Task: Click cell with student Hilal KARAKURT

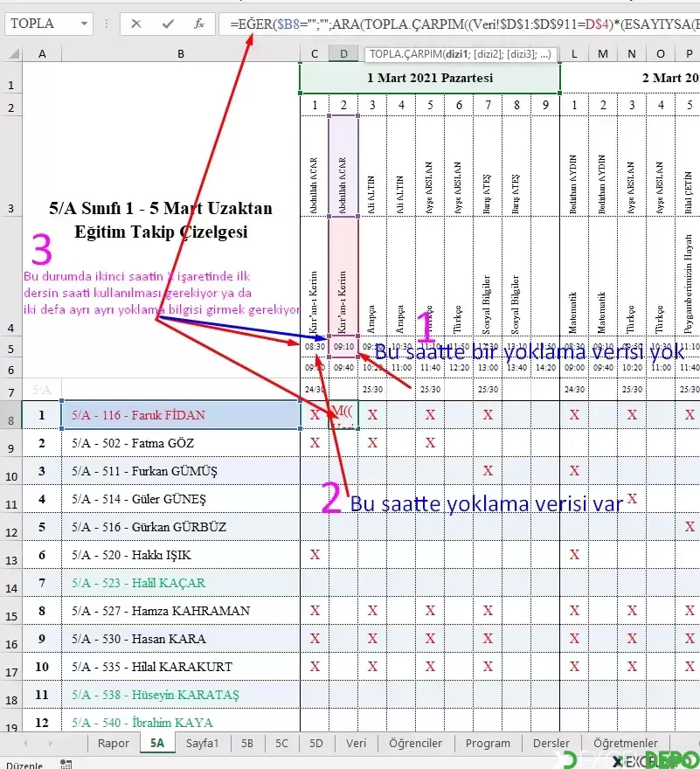Action: (181, 667)
